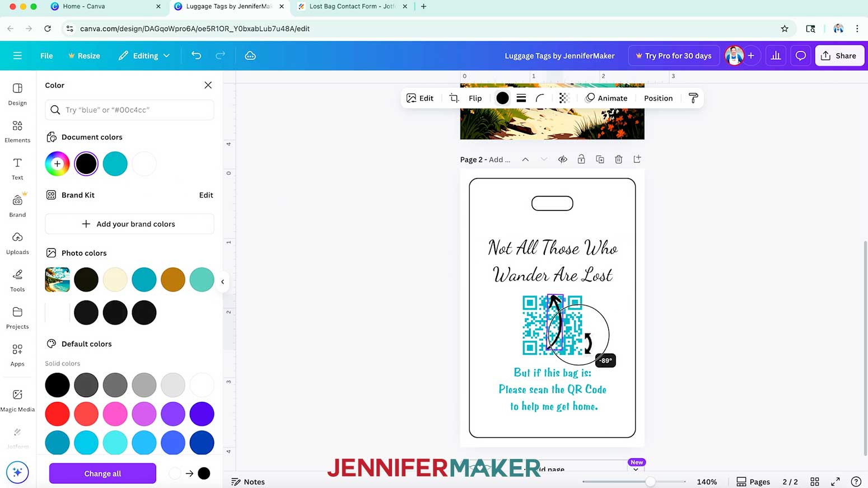Screen dimensions: 868x488
Task: Hide page 2 with the eye icon
Action: coord(563,159)
